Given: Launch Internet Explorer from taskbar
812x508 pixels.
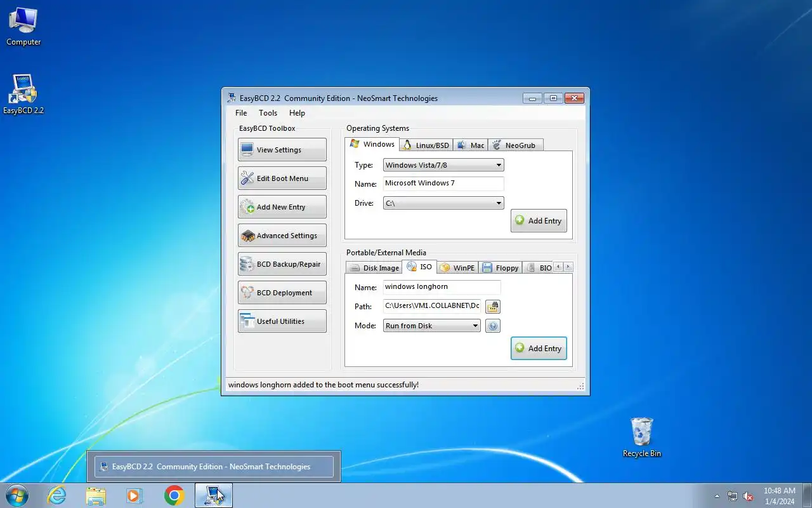Looking at the screenshot, I should pyautogui.click(x=56, y=495).
